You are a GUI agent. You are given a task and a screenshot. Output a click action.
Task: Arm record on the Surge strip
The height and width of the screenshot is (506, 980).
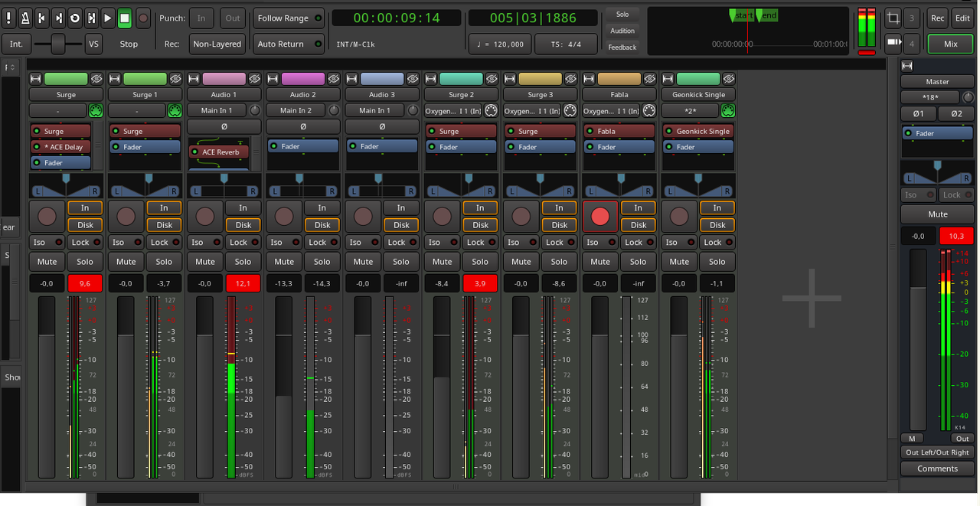47,217
